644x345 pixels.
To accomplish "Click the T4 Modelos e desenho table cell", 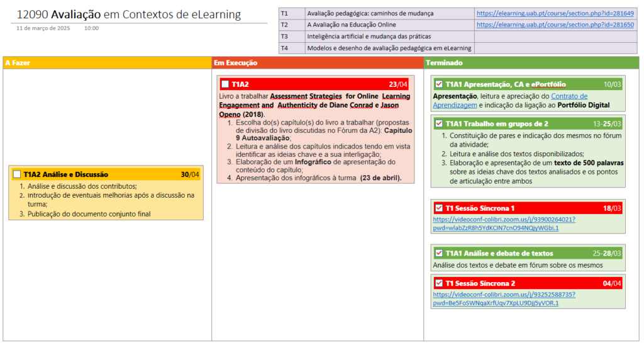I will point(389,48).
